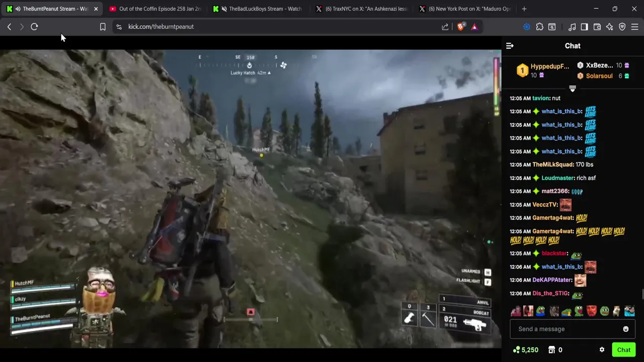Toggle the browser sidebar panel
Viewport: 644px width, 362px height.
click(584, 27)
